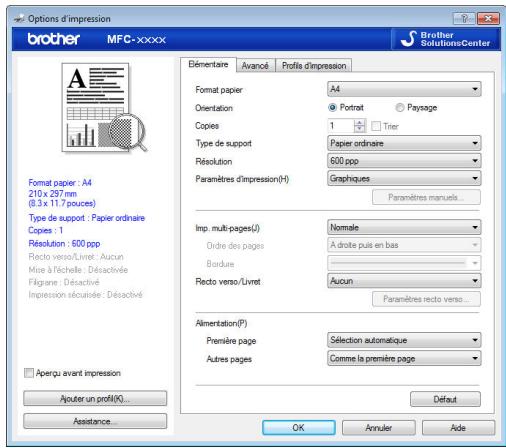Viewport: 506px width, 448px height.
Task: Click the Défaut button
Action: pos(445,399)
